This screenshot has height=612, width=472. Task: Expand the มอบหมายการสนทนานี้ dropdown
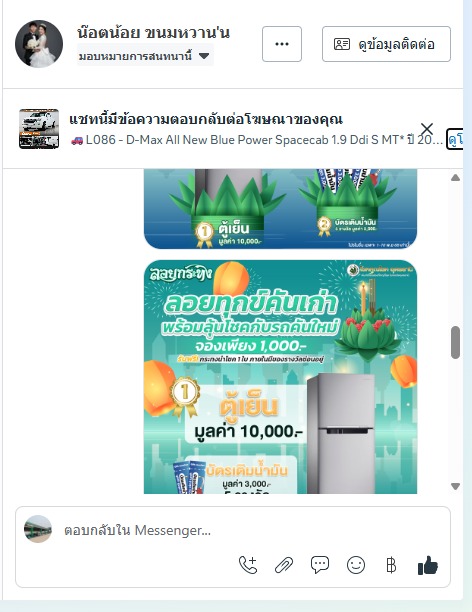coord(145,56)
